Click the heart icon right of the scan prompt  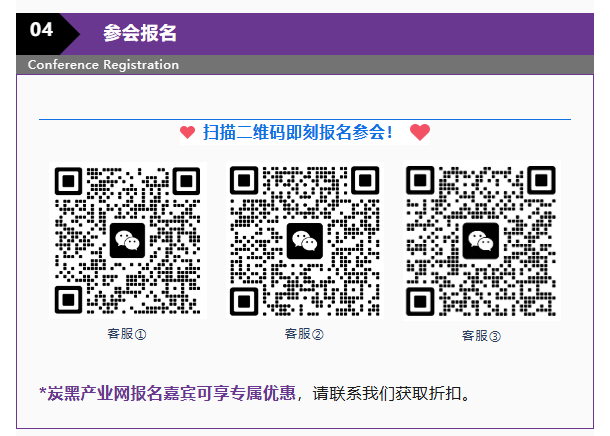[x=420, y=132]
